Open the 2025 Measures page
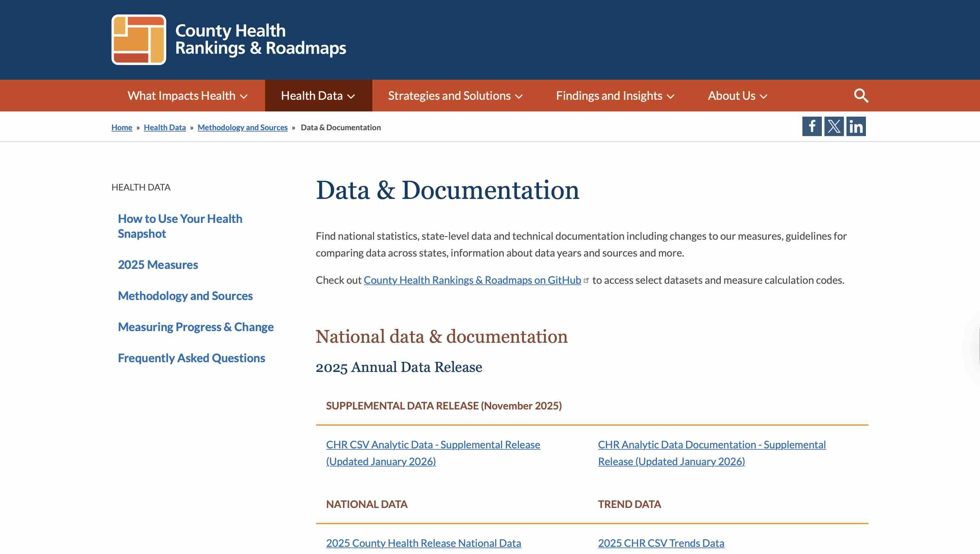Screen dimensions: 980x554 pos(157,264)
